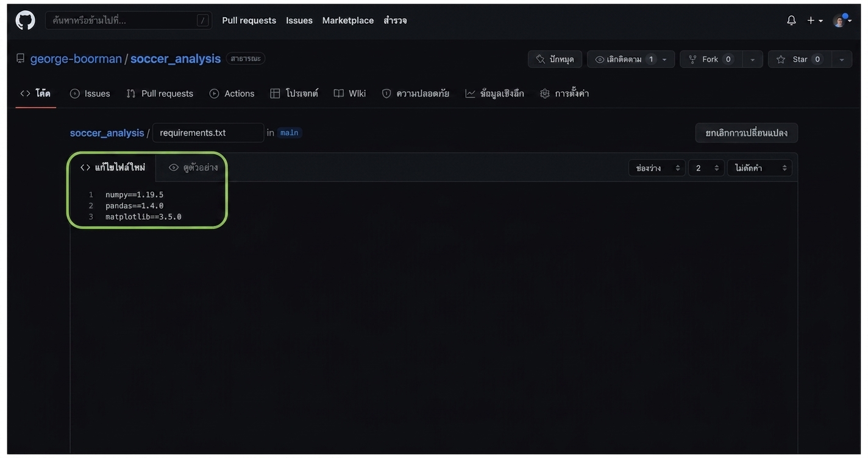Screen dimensions: 868x458
Task: Click the pandas==1.4.0 line
Action: tap(134, 206)
